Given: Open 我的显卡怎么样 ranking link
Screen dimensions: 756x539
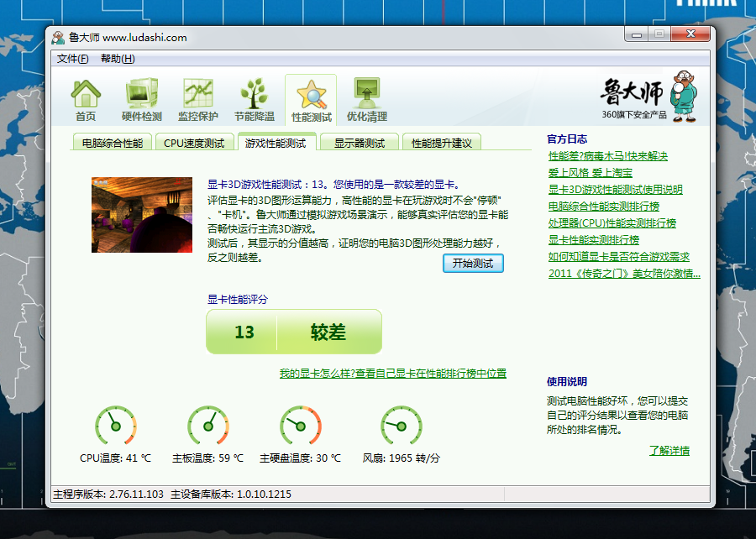Looking at the screenshot, I should (393, 374).
